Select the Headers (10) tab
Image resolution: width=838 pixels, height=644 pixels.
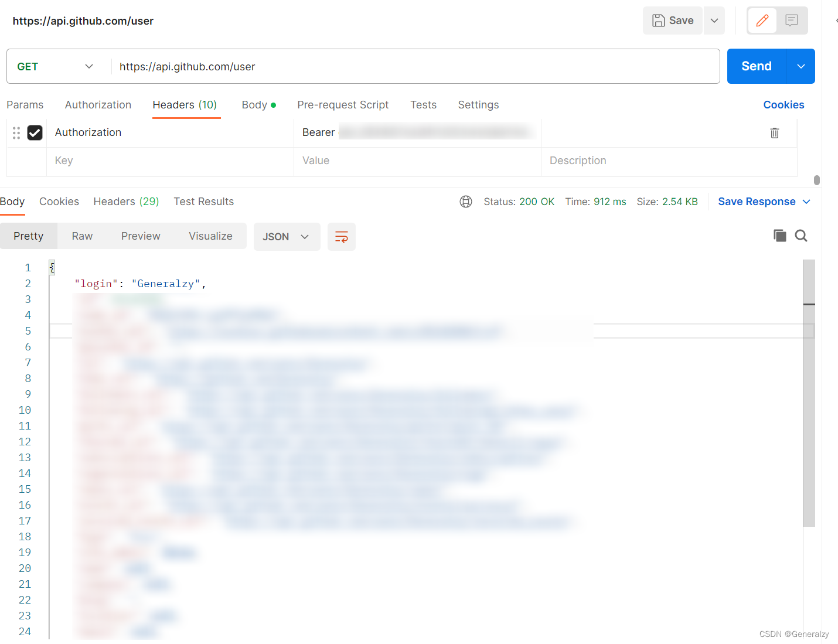(x=185, y=105)
